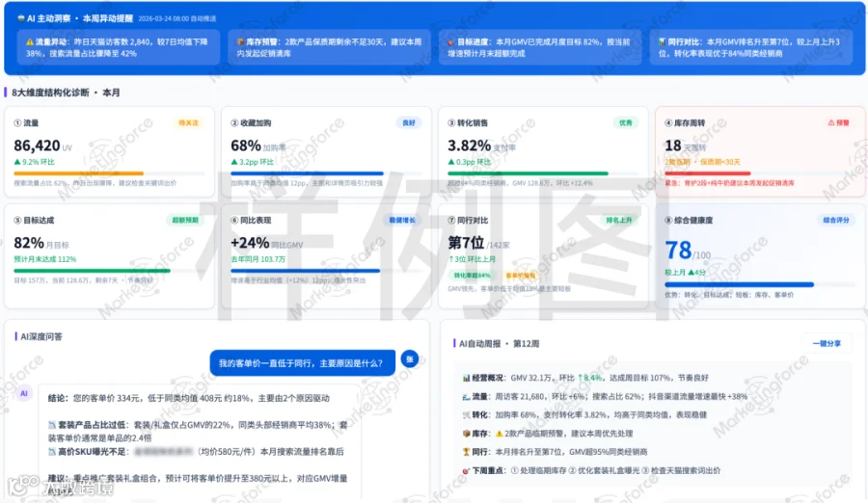Click the warning icon beside 流量异动
Viewport: 868px width, 503px height.
[x=30, y=42]
